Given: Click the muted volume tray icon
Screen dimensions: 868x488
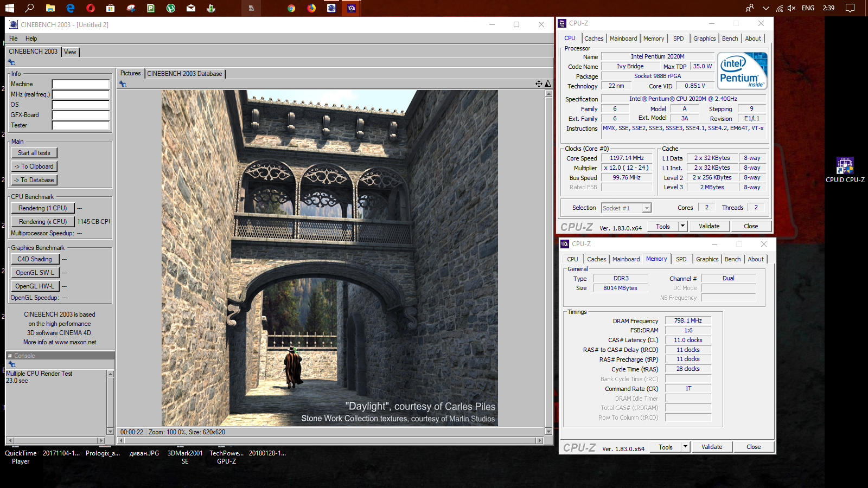Looking at the screenshot, I should pyautogui.click(x=792, y=8).
